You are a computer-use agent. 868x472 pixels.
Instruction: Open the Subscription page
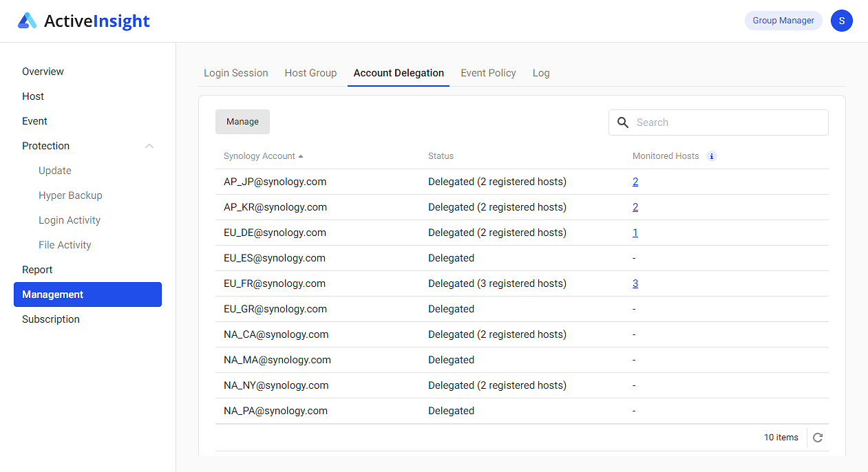[50, 319]
